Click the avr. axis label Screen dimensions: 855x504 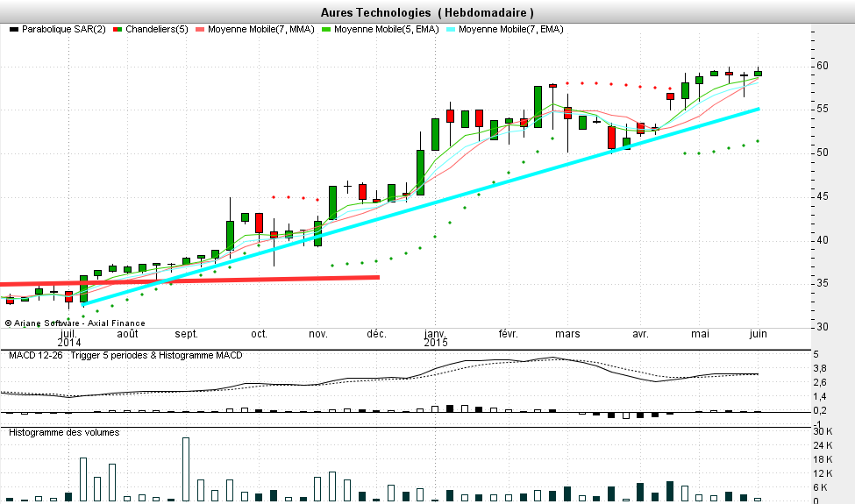[640, 334]
